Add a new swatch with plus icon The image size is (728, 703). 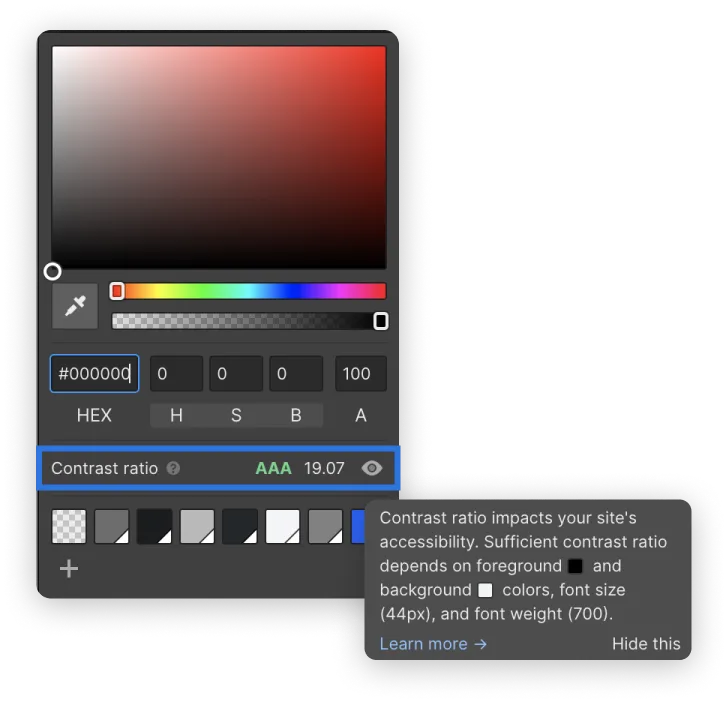coord(69,568)
